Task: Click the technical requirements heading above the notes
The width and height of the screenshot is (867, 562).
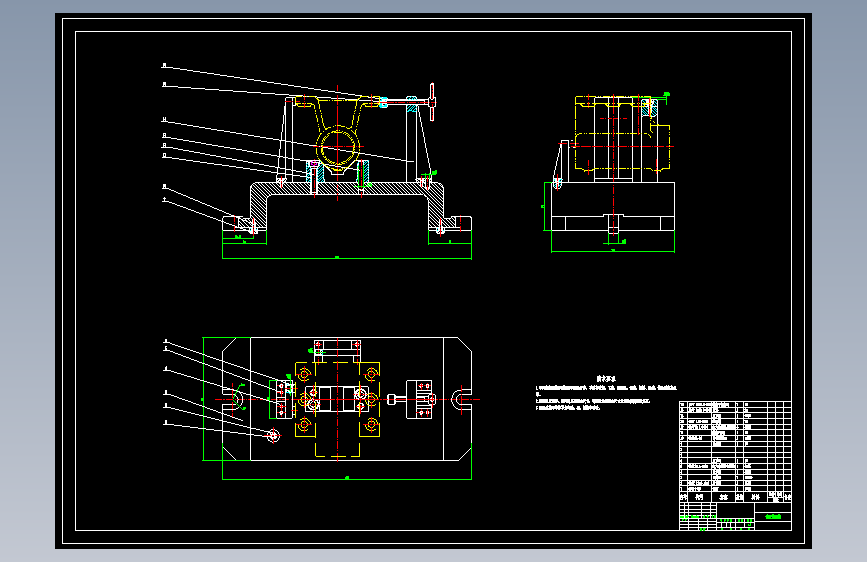Action: (606, 379)
